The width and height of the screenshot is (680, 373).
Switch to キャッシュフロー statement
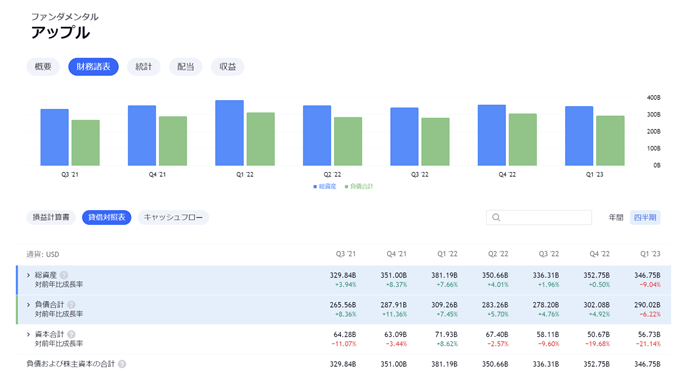click(x=173, y=217)
